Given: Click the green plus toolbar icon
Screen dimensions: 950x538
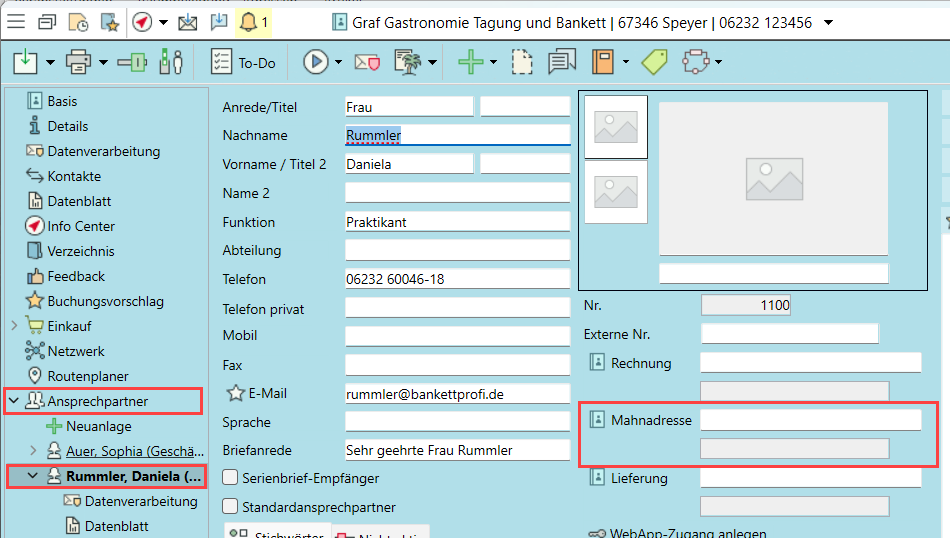Looking at the screenshot, I should coord(470,63).
